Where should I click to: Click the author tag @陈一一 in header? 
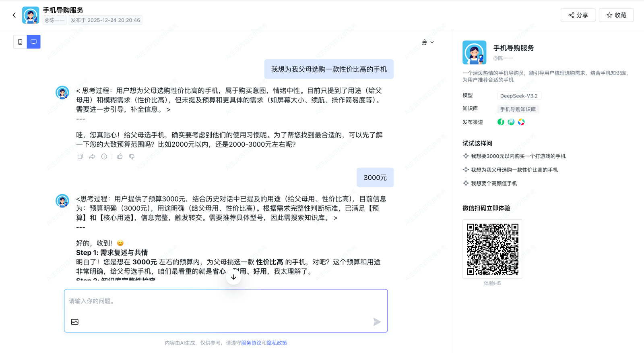pyautogui.click(x=55, y=20)
